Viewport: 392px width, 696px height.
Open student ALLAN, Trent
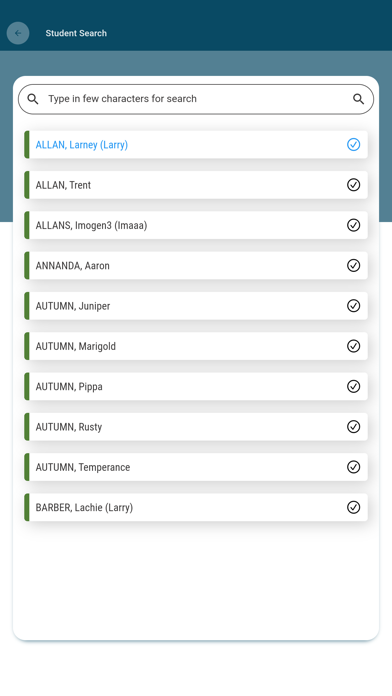196,185
